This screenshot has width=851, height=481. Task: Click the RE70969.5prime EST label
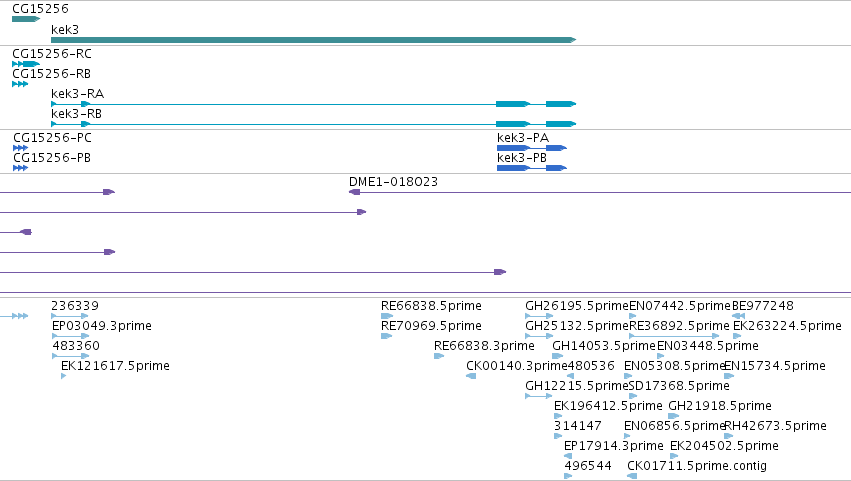(431, 326)
